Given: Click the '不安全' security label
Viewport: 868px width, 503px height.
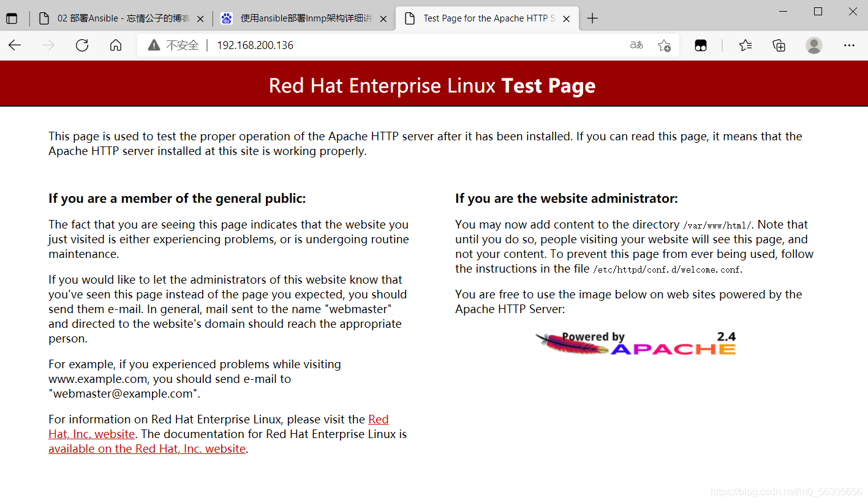Looking at the screenshot, I should pyautogui.click(x=183, y=45).
